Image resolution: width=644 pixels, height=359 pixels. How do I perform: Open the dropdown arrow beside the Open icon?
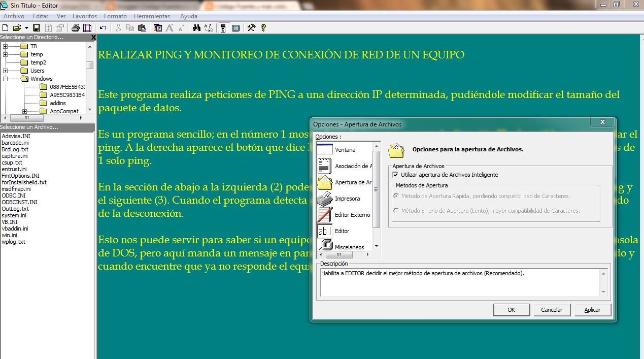point(26,27)
